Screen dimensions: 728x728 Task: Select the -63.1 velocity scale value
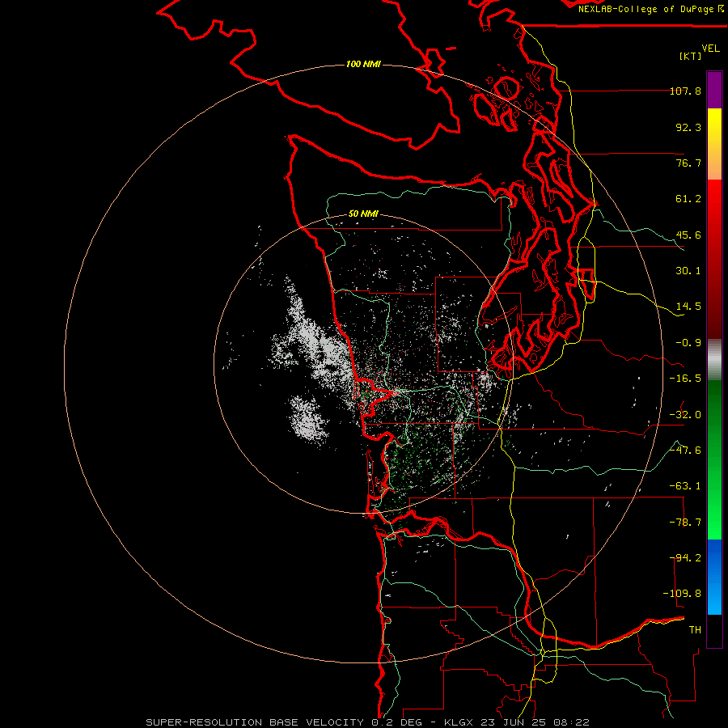point(685,486)
